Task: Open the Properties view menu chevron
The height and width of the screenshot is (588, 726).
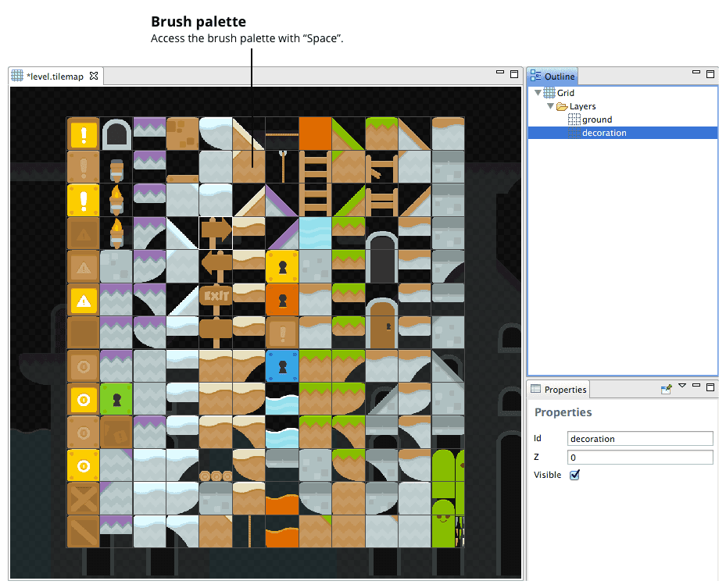Action: (x=682, y=386)
